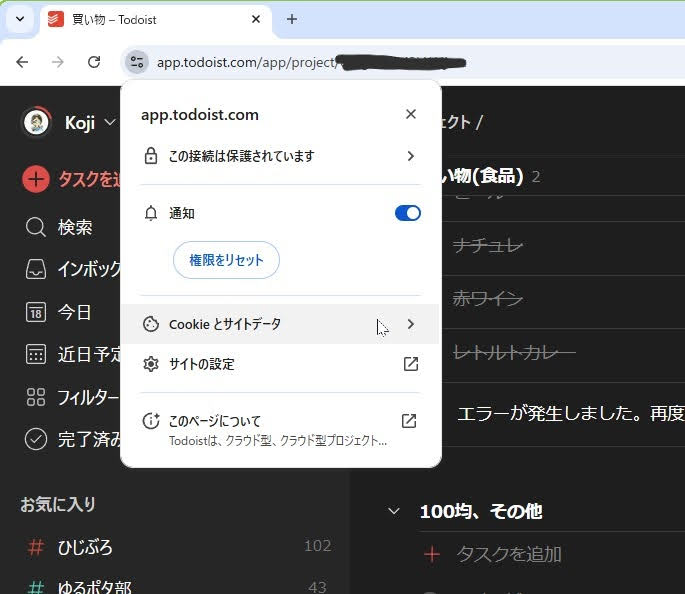
Task: Open Cookie とサイトデータ submenu
Action: coord(280,324)
